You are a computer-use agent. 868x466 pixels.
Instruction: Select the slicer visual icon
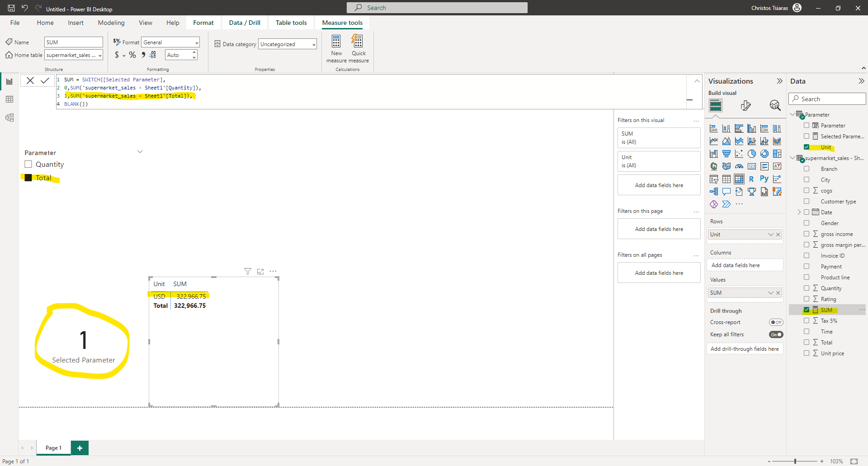click(x=714, y=179)
